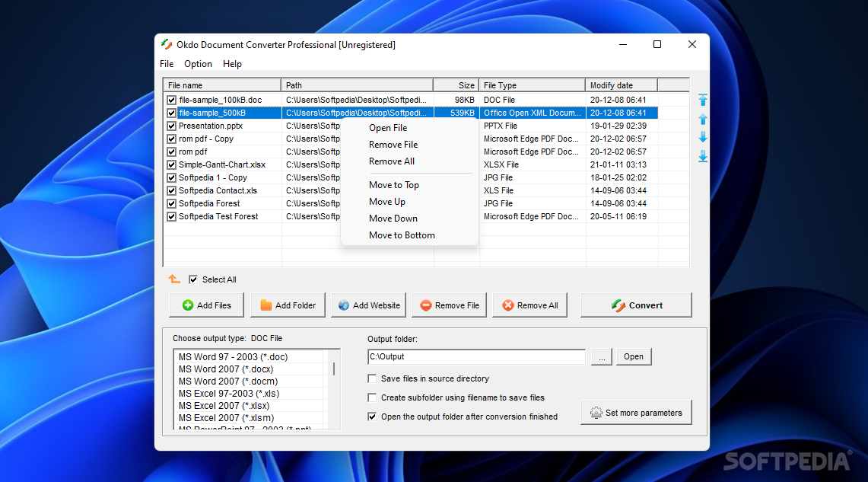Click the browse (...) button for output folder
Screen dimensions: 868x482
602,357
